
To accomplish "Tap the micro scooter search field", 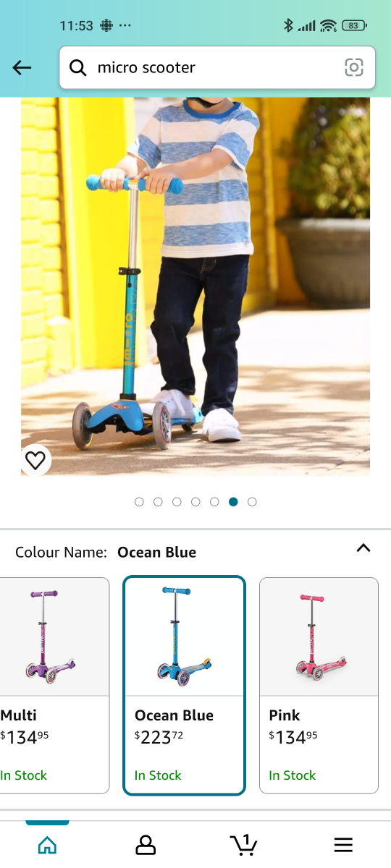I will coord(217,67).
